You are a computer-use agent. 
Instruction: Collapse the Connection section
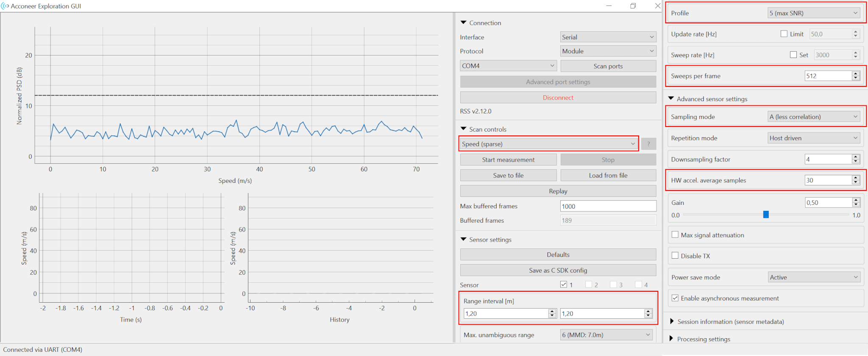pos(464,22)
